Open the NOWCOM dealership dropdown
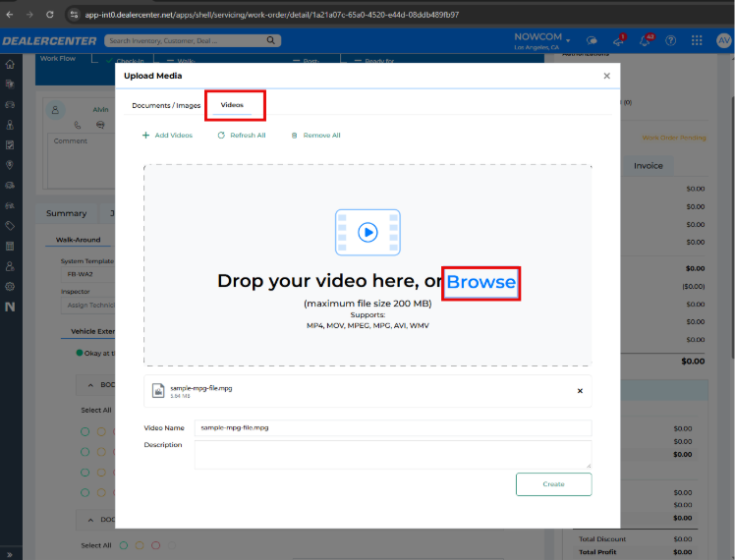 [541, 40]
